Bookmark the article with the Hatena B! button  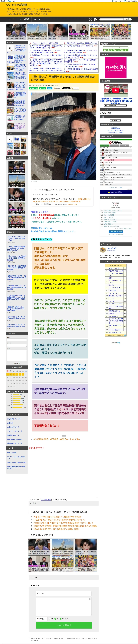click(50, 88)
